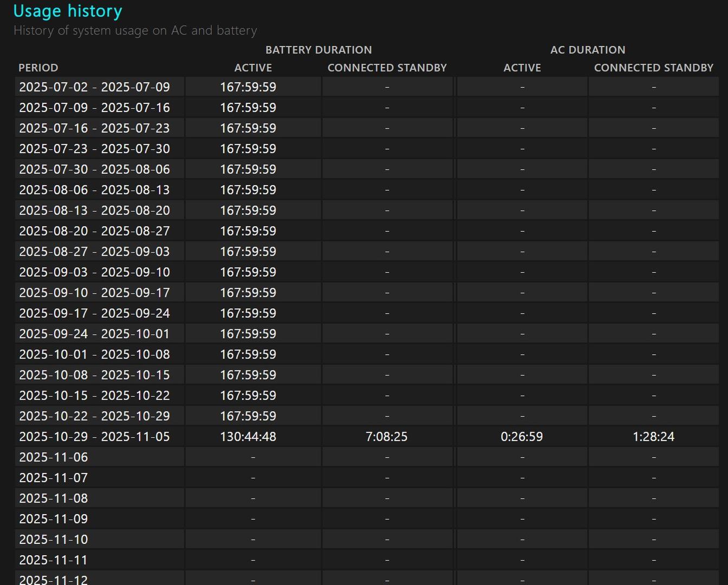
Task: Click 167:59:59 in the 2025-10-22 - 2025-10-29 row
Action: (x=248, y=417)
